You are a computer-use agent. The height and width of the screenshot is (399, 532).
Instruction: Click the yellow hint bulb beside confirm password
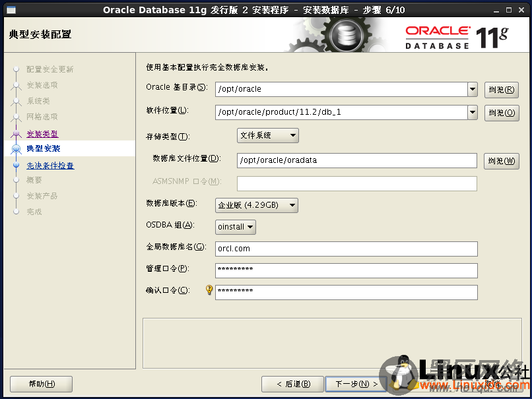[x=209, y=290]
